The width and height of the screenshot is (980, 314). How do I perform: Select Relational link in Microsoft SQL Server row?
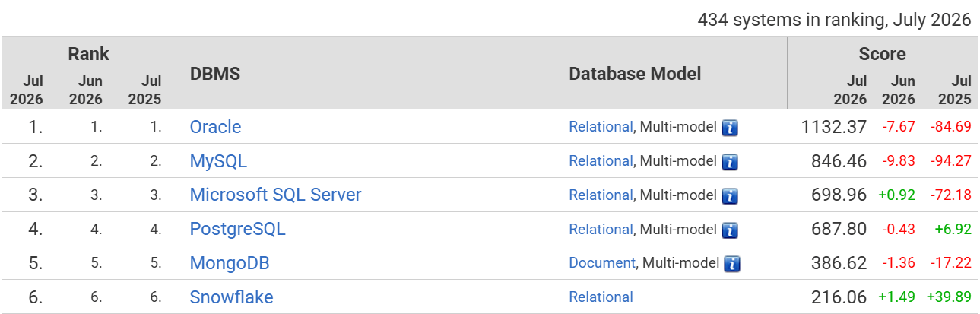click(601, 195)
